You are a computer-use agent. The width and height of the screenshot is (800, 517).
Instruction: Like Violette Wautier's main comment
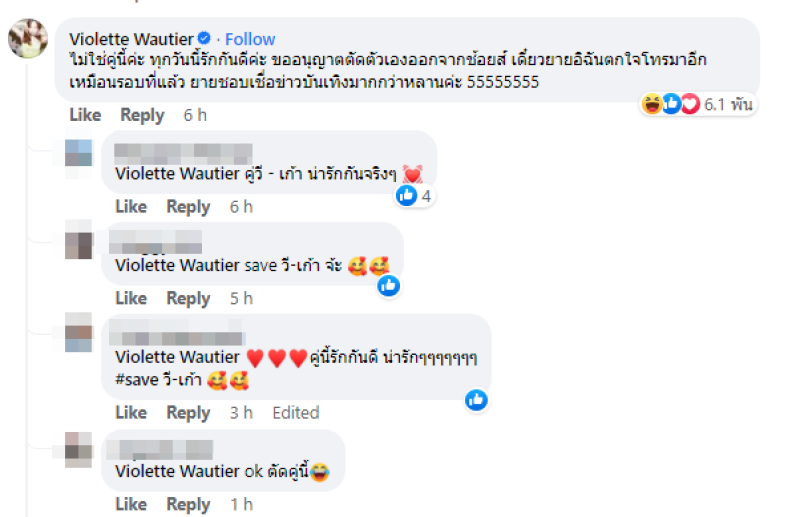point(85,115)
